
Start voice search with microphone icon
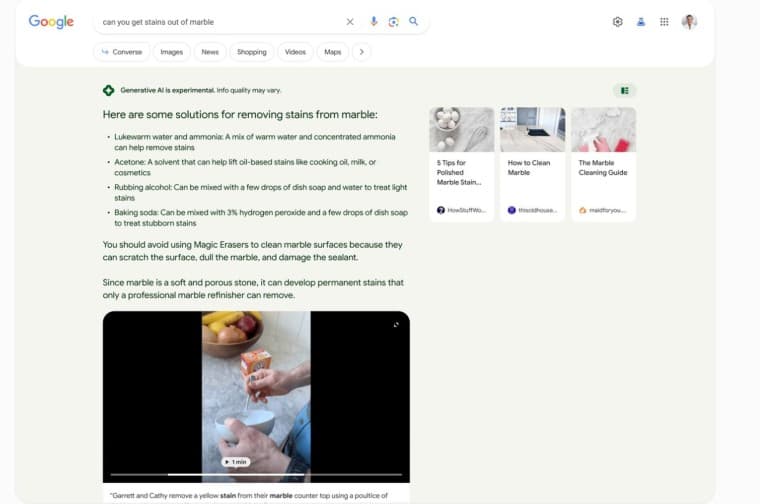coord(373,21)
